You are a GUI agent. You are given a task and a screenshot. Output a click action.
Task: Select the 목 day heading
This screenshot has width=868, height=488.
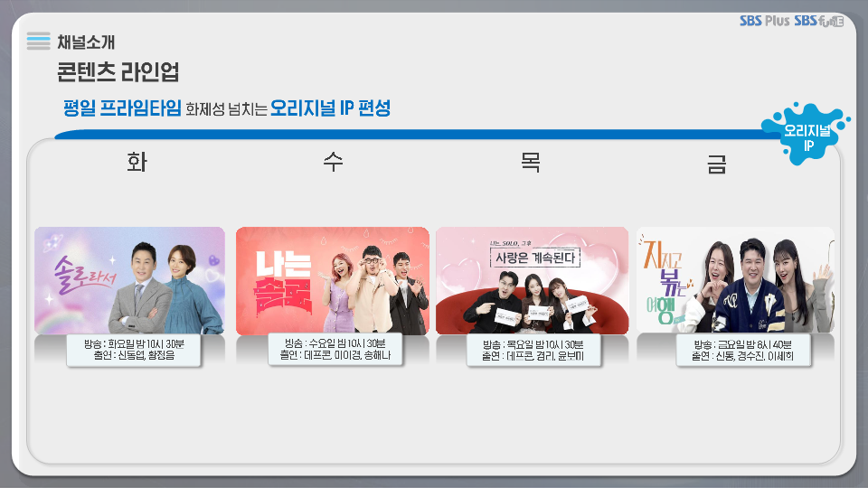click(x=531, y=162)
